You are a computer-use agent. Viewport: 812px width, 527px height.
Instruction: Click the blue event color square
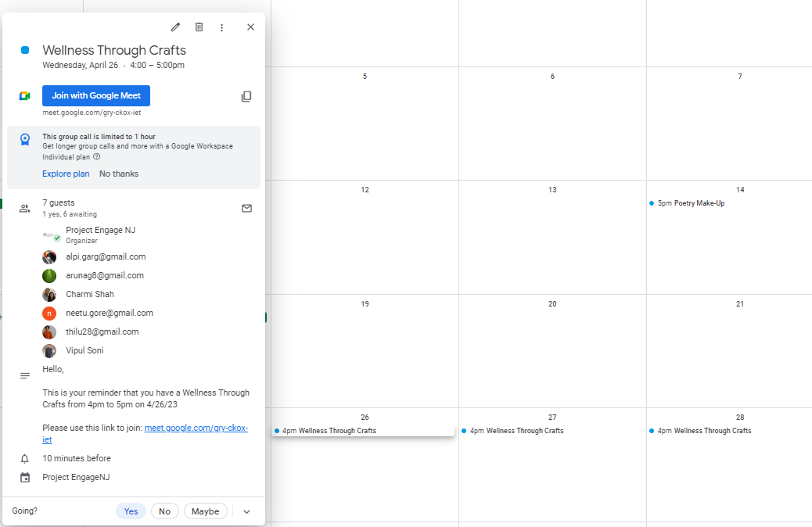[25, 50]
